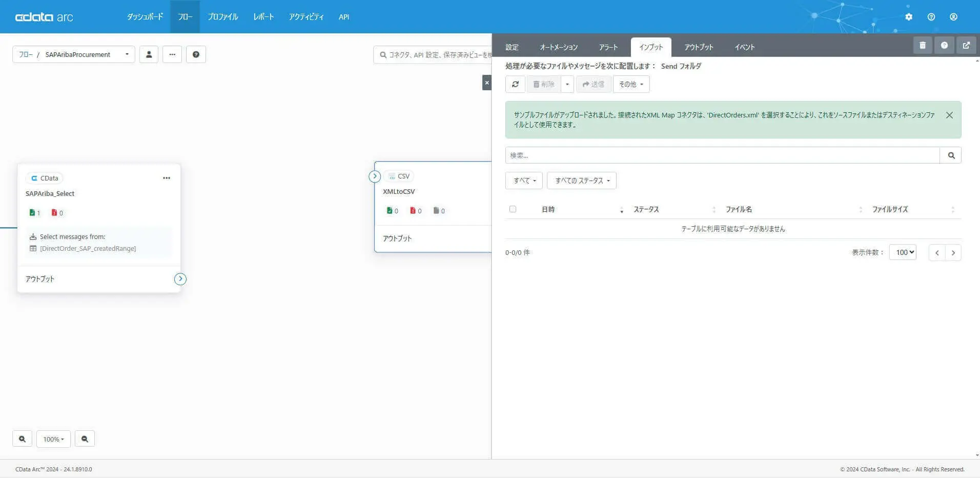Image resolution: width=980 pixels, height=478 pixels.
Task: Switch to the 設定 tab
Action: [512, 47]
